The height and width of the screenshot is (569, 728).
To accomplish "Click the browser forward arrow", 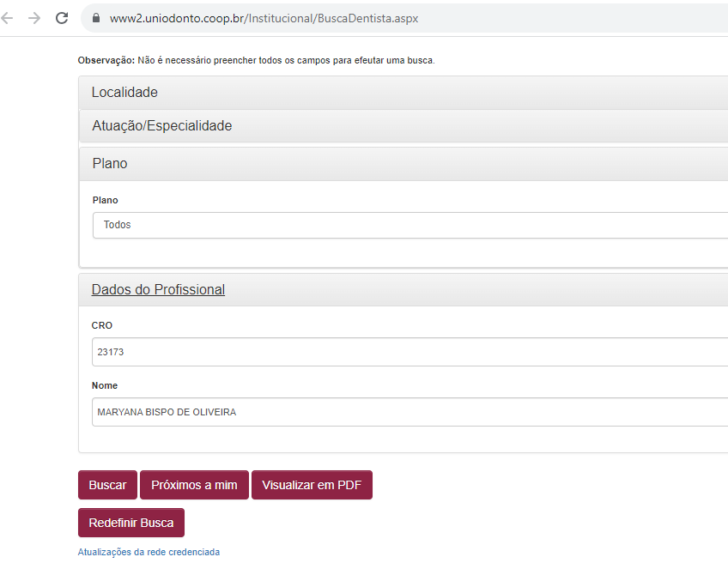I will tap(33, 18).
